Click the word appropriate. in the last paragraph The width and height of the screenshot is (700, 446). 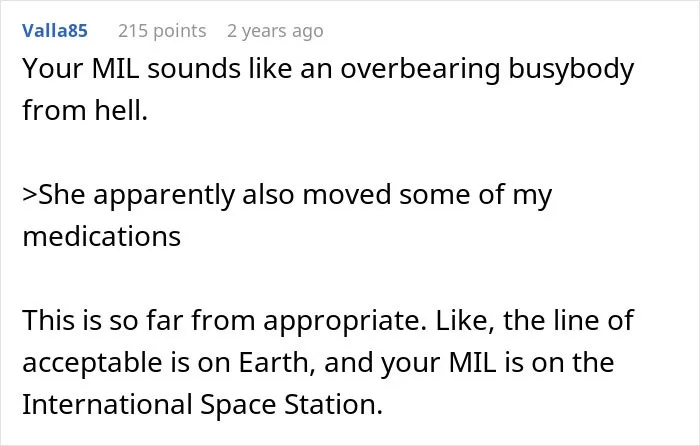tap(345, 321)
